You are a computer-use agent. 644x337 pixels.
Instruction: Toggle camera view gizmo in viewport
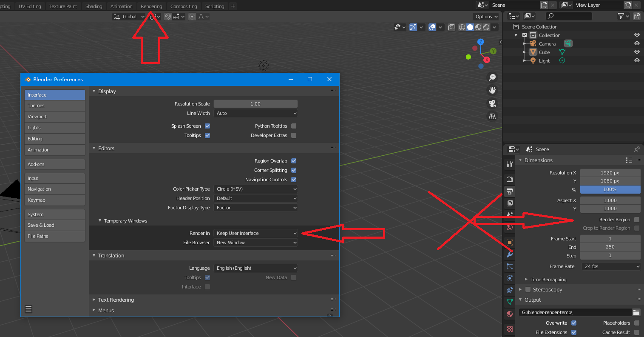[x=492, y=103]
